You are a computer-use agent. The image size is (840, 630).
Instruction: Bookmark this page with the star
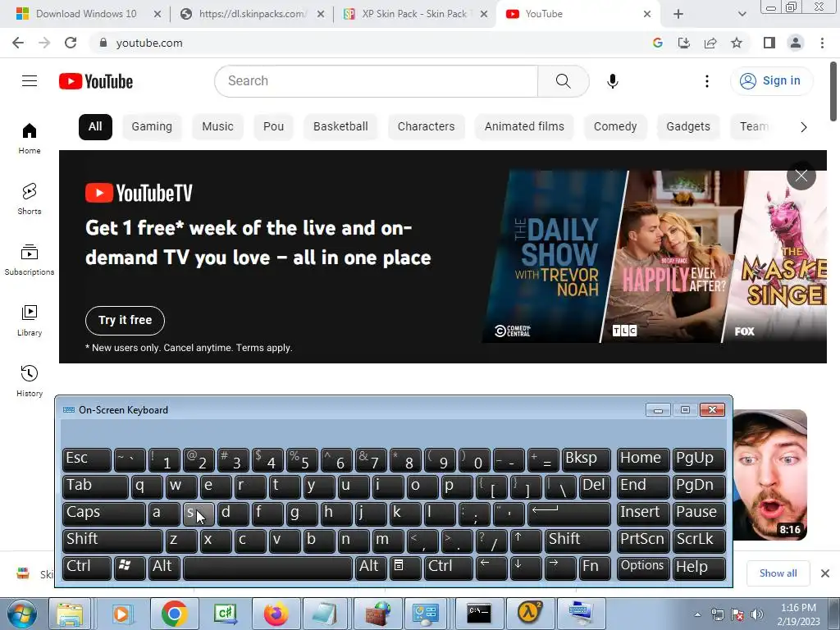coord(737,43)
